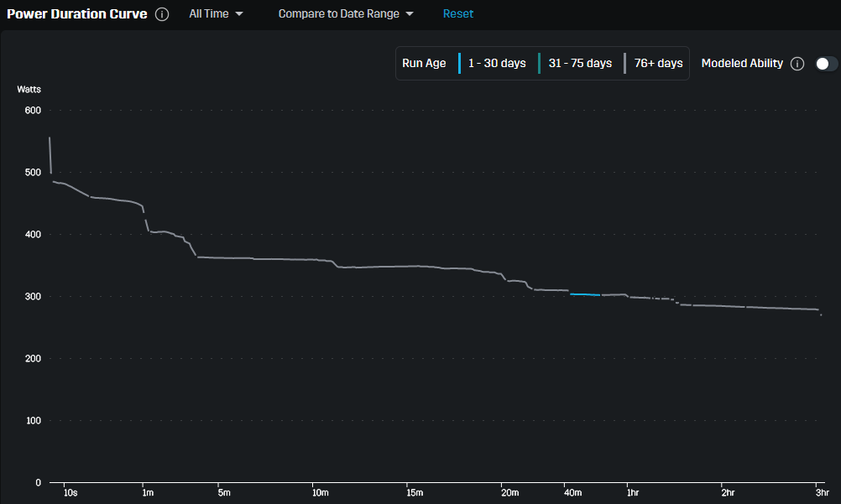Click the Watts axis title

(29, 89)
